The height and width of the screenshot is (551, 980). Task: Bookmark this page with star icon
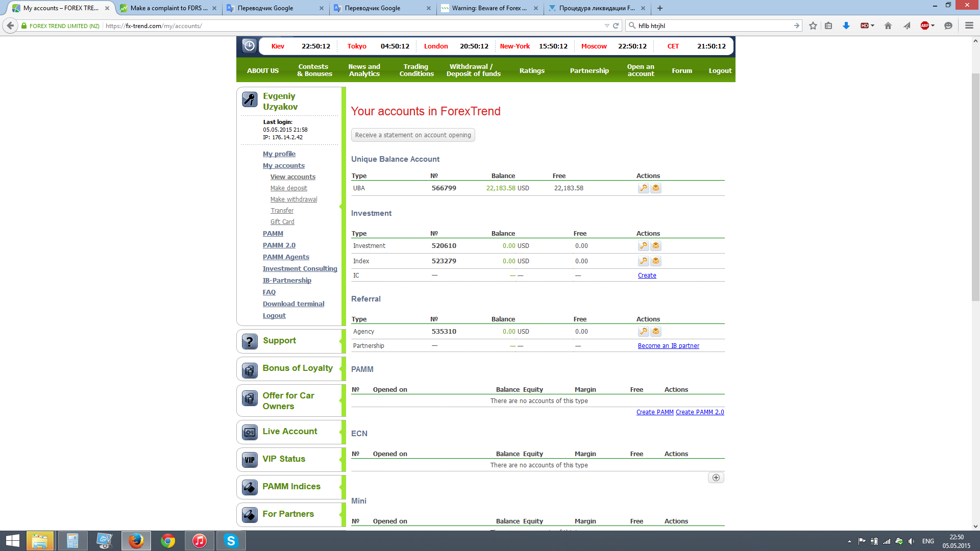coord(813,26)
